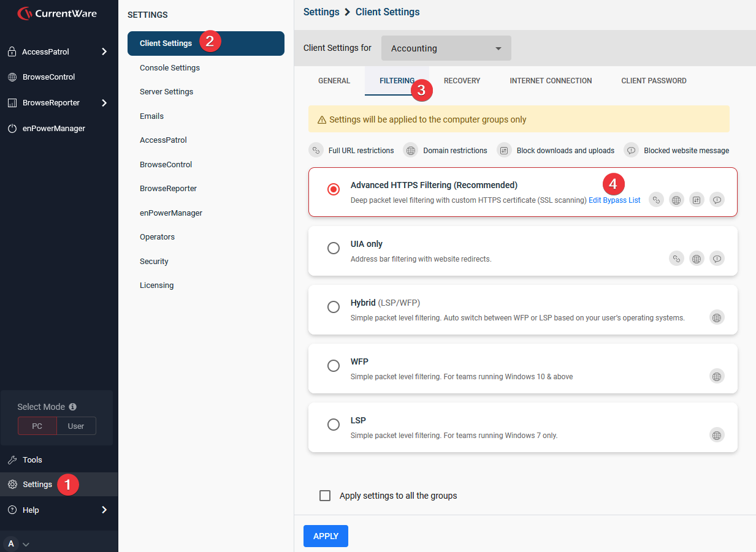Click the user avatar labeled A
The image size is (756, 552).
coord(11,543)
